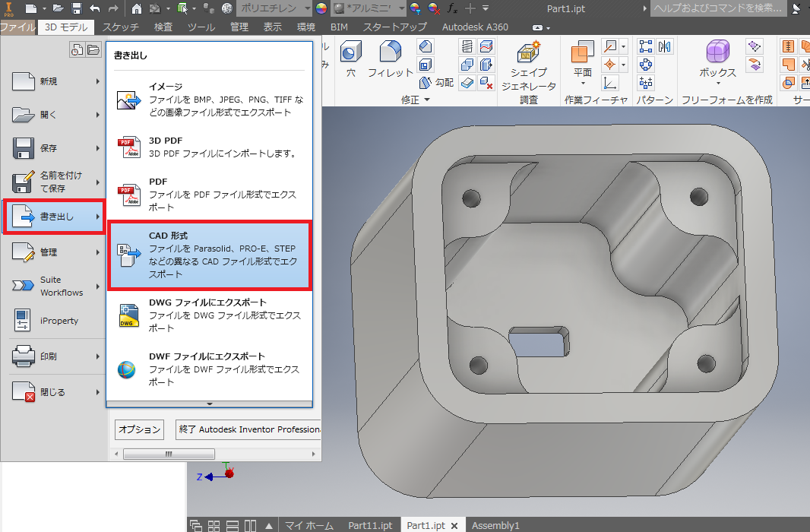
Task: Click the 平面 work plane tool
Action: pos(583,59)
